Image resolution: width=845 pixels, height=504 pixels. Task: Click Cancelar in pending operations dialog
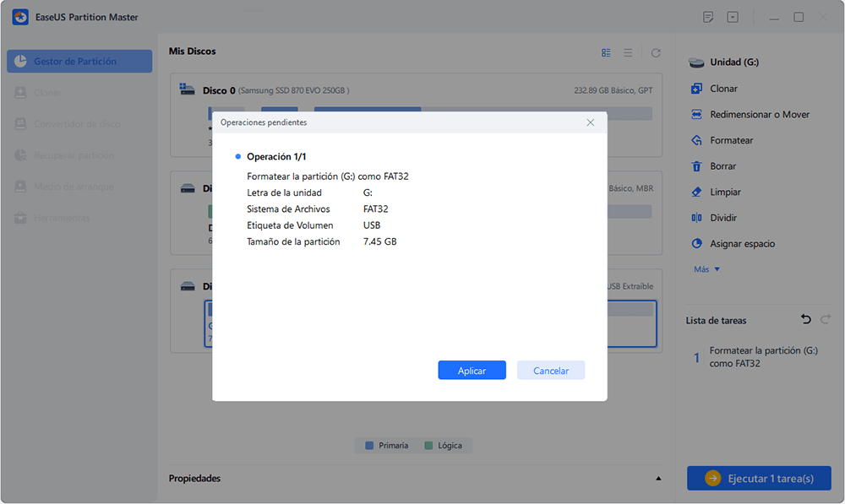[x=551, y=371]
